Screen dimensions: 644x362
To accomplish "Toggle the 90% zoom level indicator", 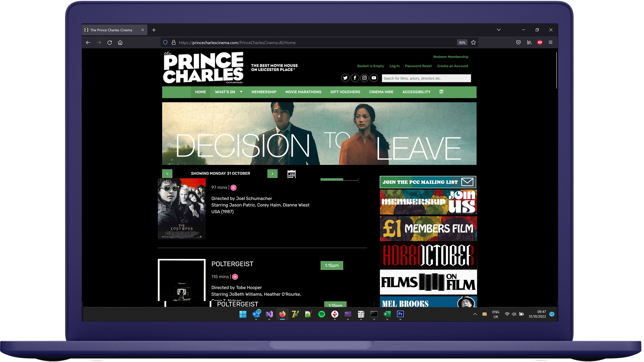I will pos(462,42).
